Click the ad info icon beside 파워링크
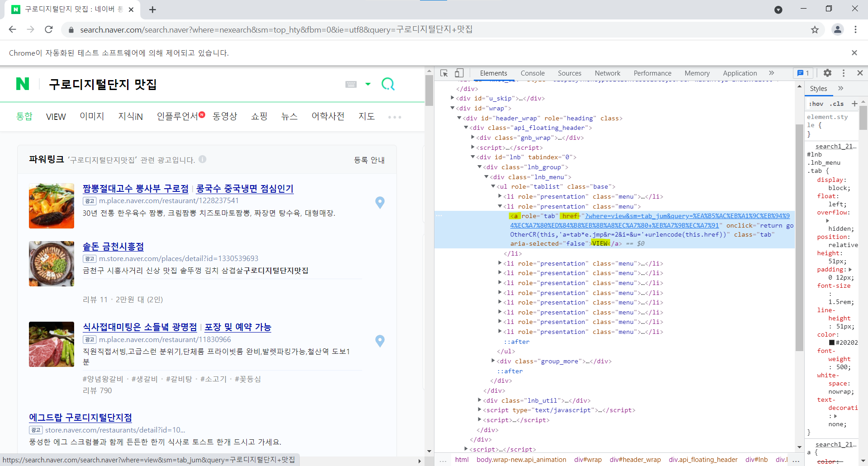This screenshot has height=466, width=868. click(203, 159)
